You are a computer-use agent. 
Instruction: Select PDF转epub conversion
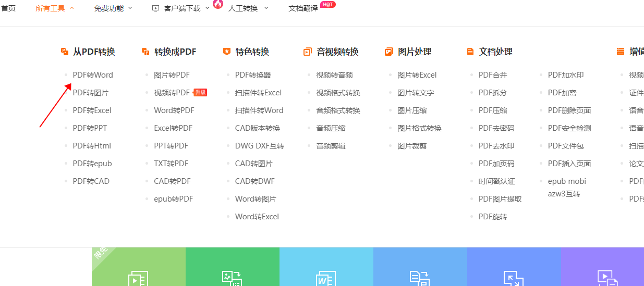(x=92, y=164)
